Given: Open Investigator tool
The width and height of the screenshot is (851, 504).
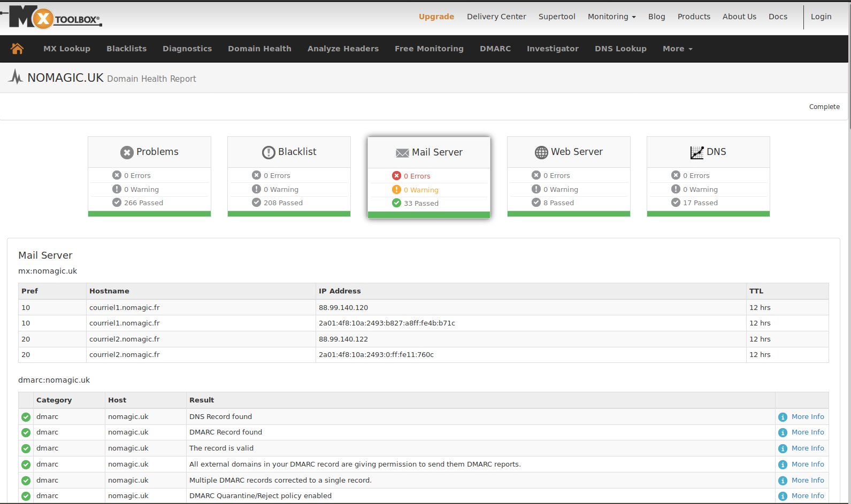Looking at the screenshot, I should [553, 49].
